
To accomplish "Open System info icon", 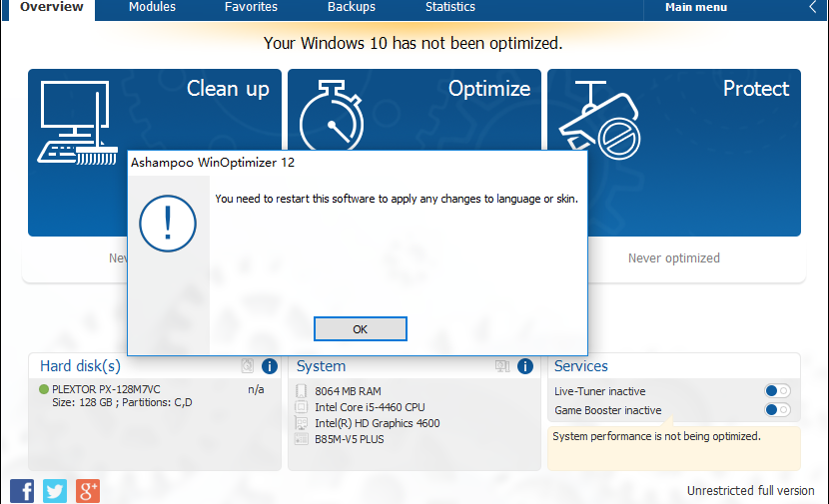I will point(525,366).
